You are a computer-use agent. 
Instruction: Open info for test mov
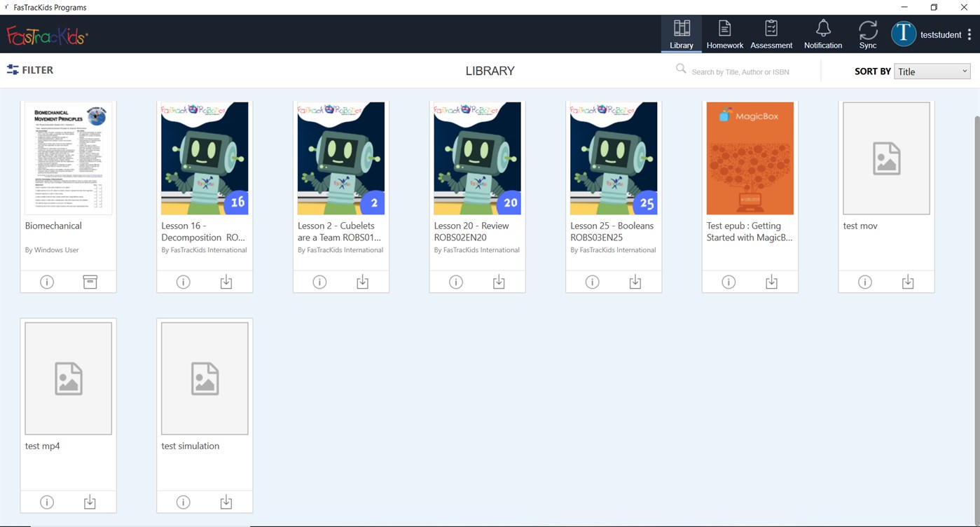click(865, 282)
